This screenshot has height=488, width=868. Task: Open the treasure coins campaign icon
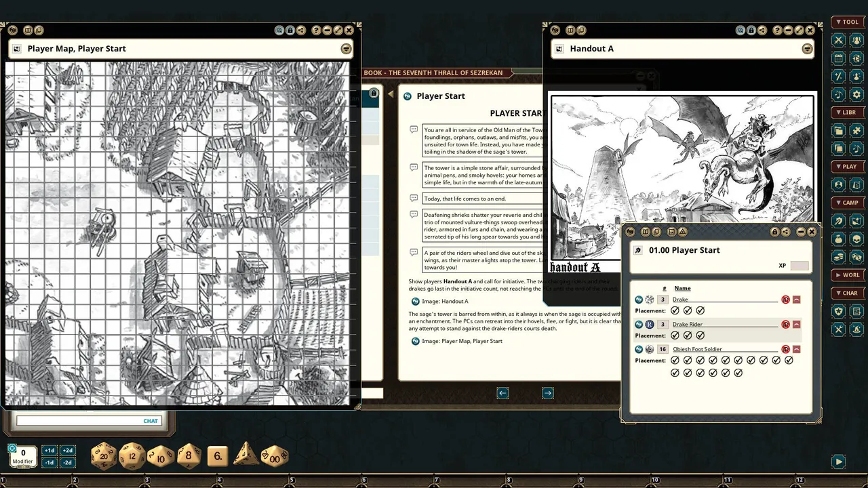(839, 257)
